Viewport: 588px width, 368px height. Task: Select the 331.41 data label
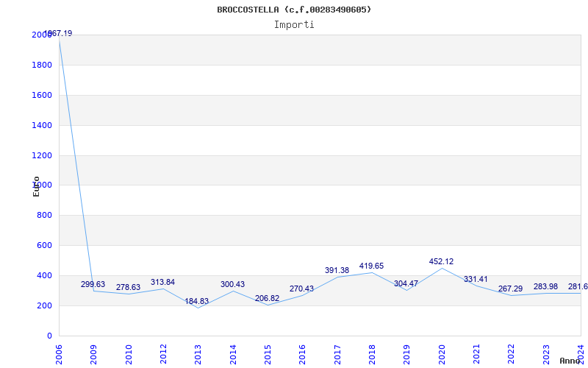[x=476, y=279]
